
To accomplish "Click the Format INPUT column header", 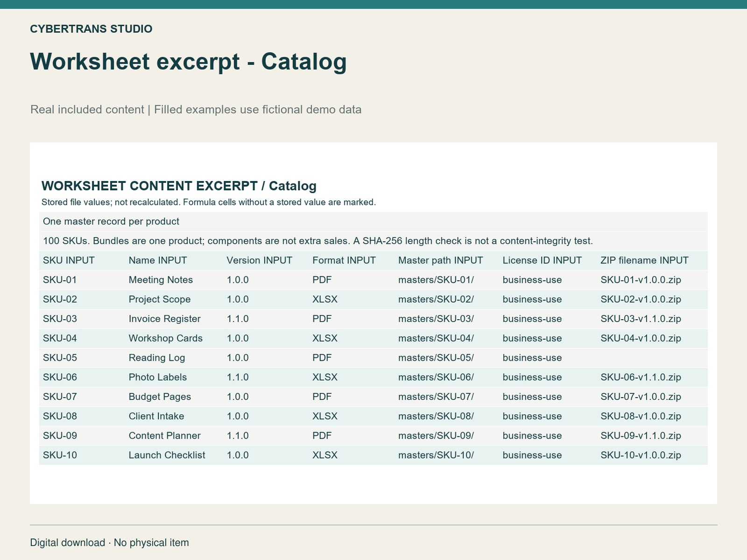I will point(344,260).
